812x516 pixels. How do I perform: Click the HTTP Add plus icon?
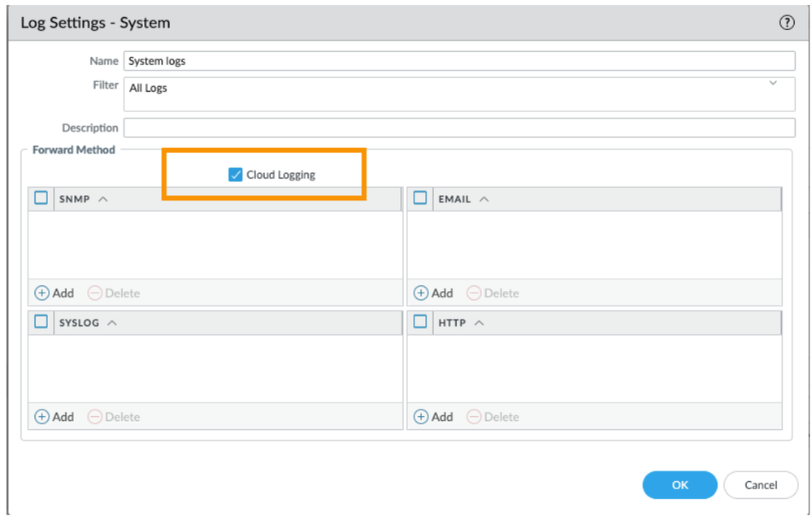[421, 417]
